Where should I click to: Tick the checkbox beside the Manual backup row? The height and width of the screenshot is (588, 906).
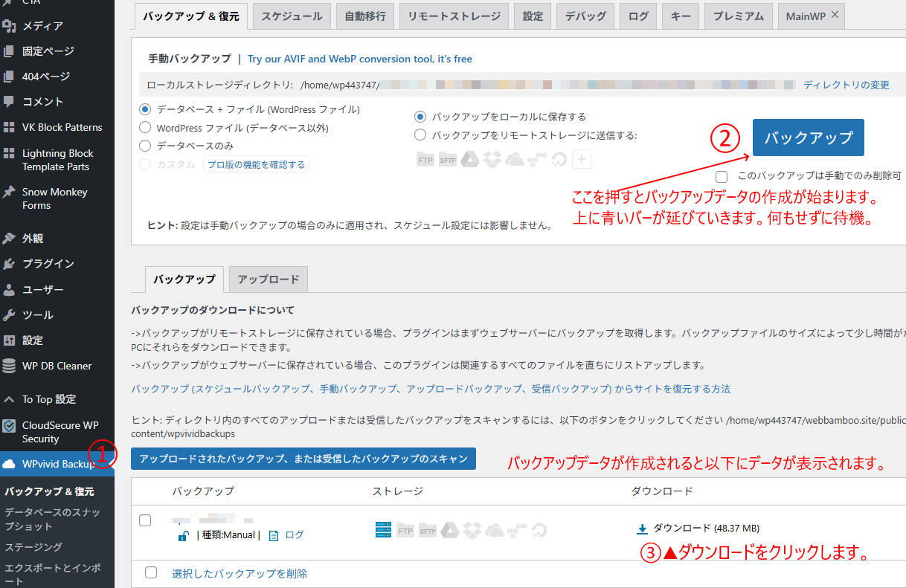(145, 520)
